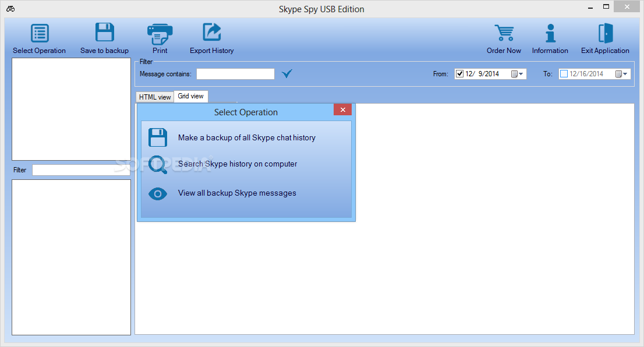Click the Save to backup floppy icon
The image size is (644, 347).
[105, 32]
